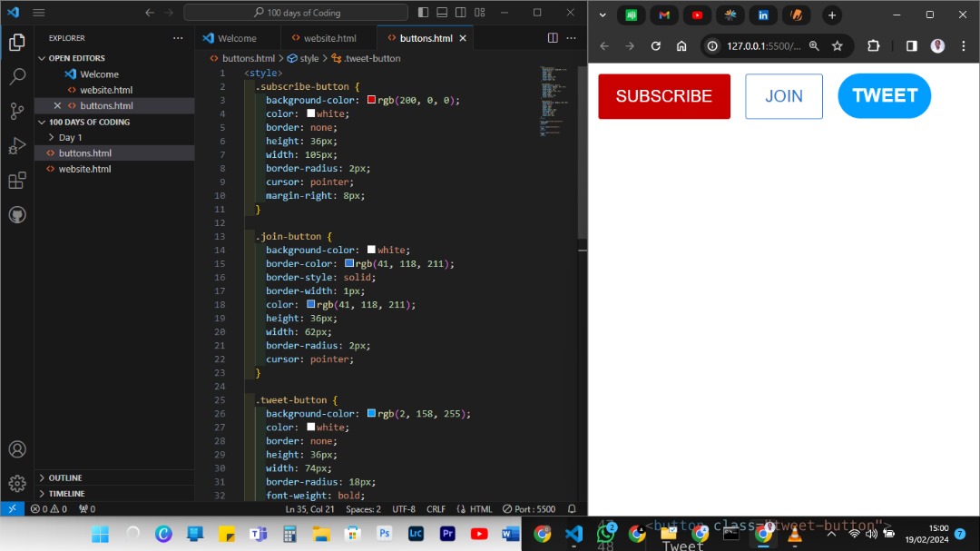Click buttons.html in the breadcrumb
Image resolution: width=980 pixels, height=551 pixels.
[x=248, y=58]
